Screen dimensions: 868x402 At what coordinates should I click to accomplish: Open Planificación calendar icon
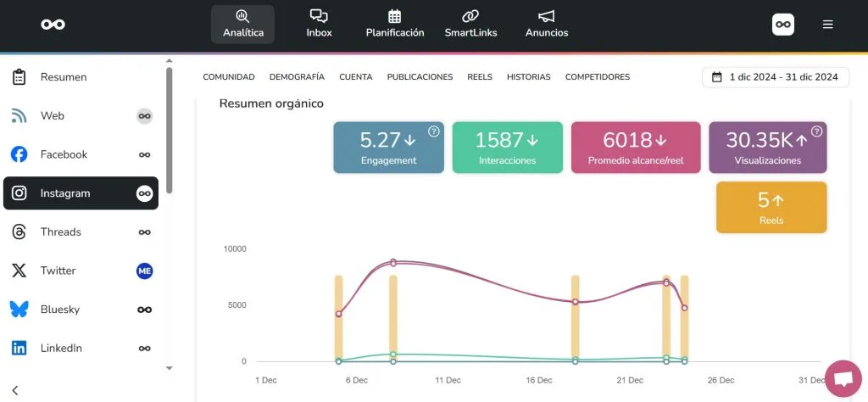pyautogui.click(x=394, y=17)
